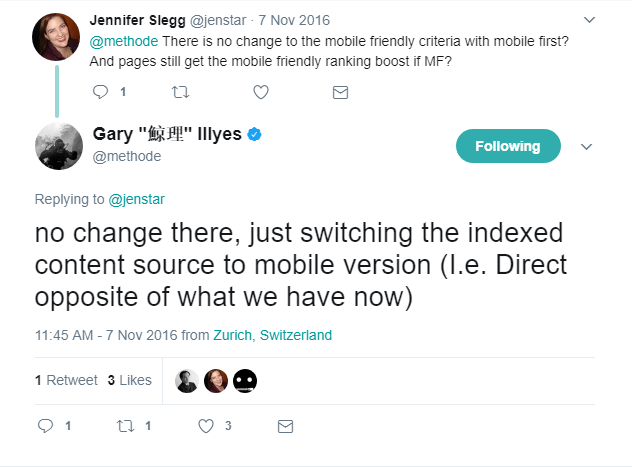This screenshot has height=467, width=632.
Task: Open the black round face liker avatar
Action: pyautogui.click(x=245, y=381)
